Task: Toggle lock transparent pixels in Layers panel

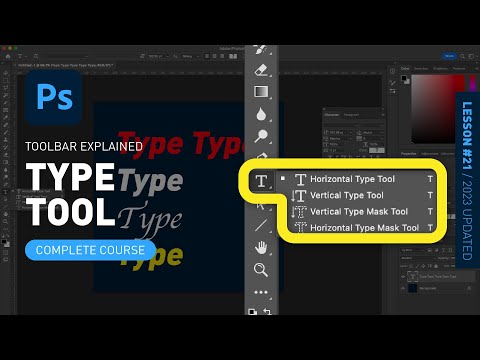Action: tap(411, 266)
